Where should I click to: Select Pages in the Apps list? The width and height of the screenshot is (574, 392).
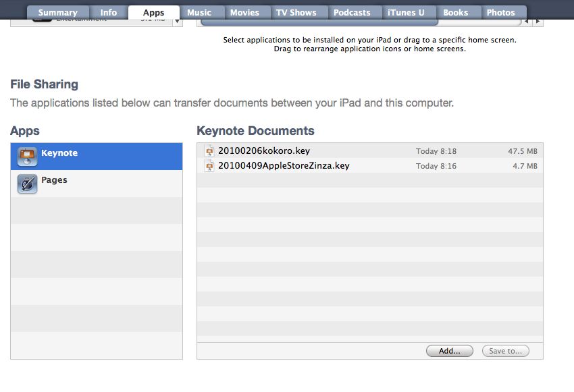coord(97,184)
